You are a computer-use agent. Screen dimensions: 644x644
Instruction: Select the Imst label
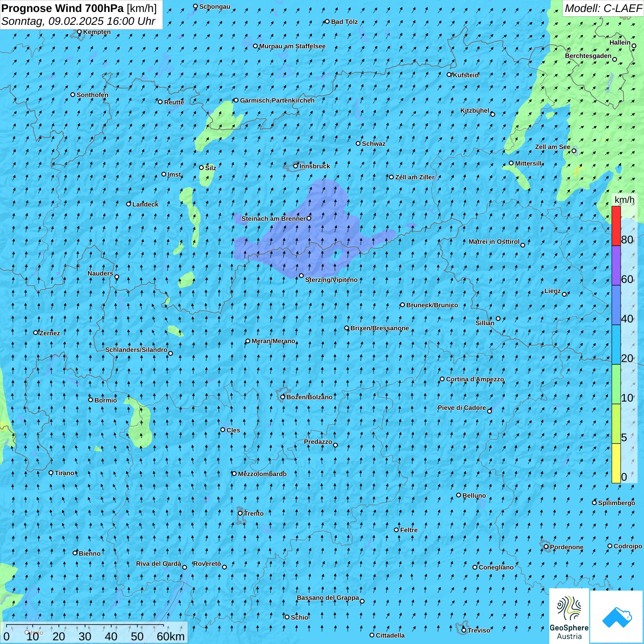(174, 174)
